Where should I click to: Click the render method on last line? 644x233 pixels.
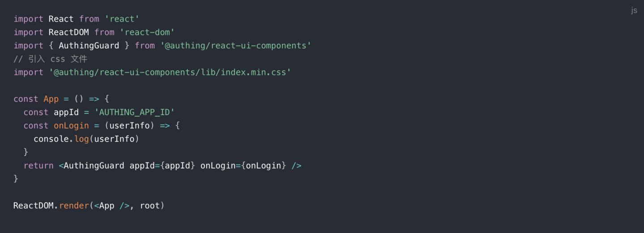pyautogui.click(x=74, y=206)
